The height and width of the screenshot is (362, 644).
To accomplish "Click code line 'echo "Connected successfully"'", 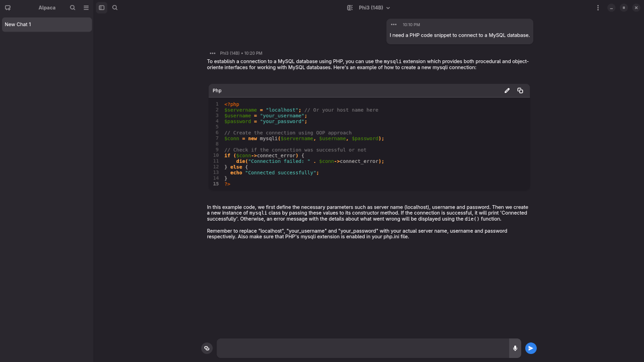I will [274, 172].
